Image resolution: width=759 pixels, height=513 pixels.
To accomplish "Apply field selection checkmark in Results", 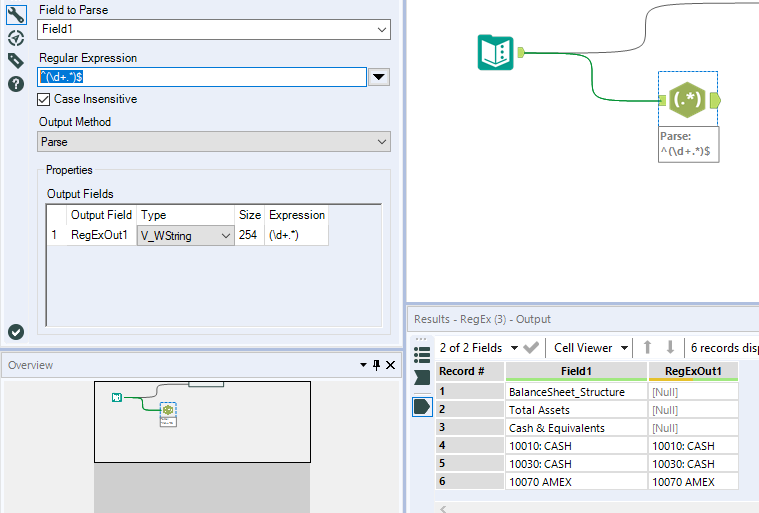I will click(531, 347).
